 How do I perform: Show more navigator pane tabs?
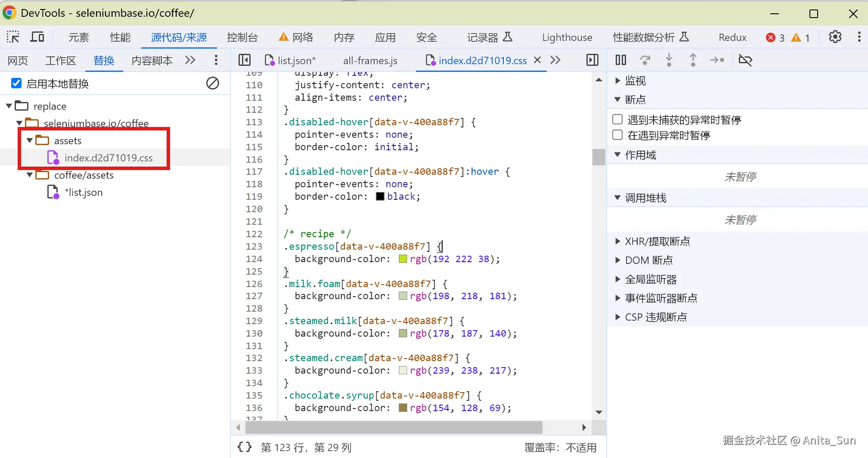coord(190,60)
